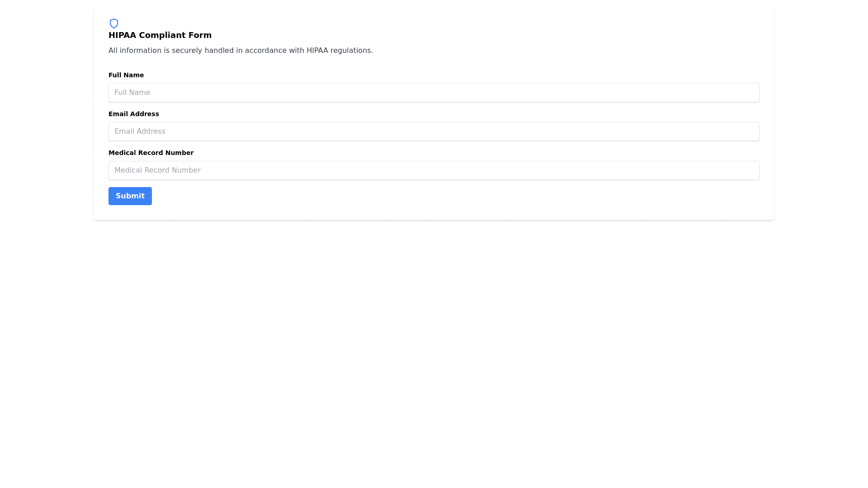Click the word 'Submit' on the button
The height and width of the screenshot is (488, 868).
click(130, 196)
